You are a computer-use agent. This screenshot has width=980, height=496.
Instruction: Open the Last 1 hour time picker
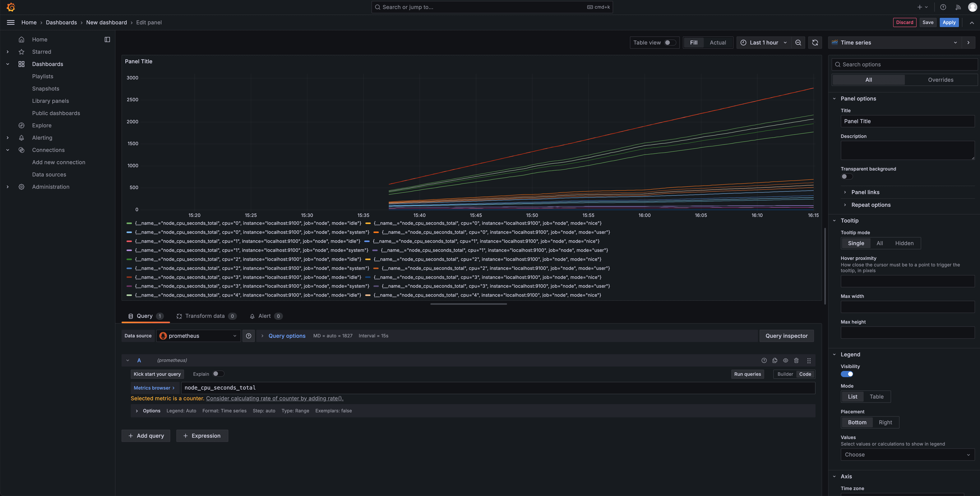pyautogui.click(x=764, y=43)
